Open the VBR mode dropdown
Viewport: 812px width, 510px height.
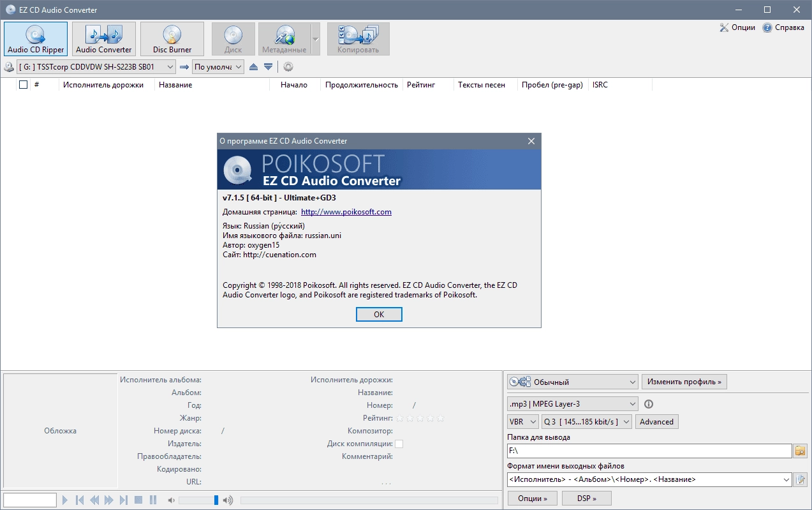coord(523,421)
